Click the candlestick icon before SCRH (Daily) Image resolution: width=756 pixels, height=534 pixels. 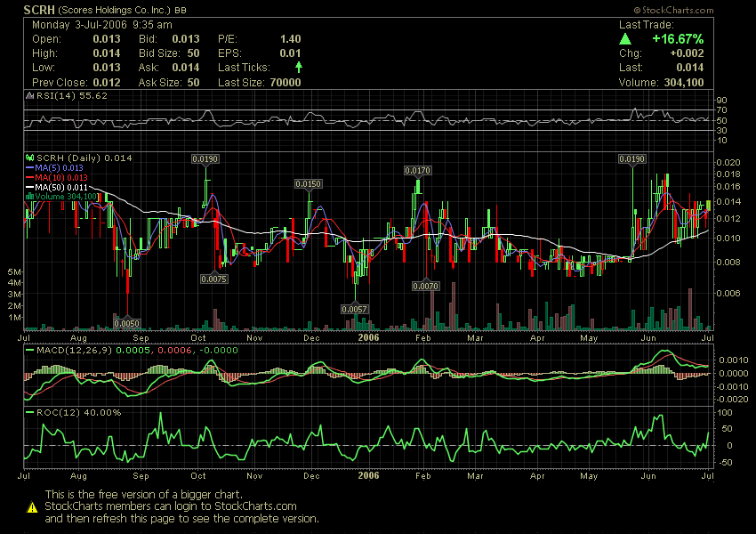(x=29, y=158)
